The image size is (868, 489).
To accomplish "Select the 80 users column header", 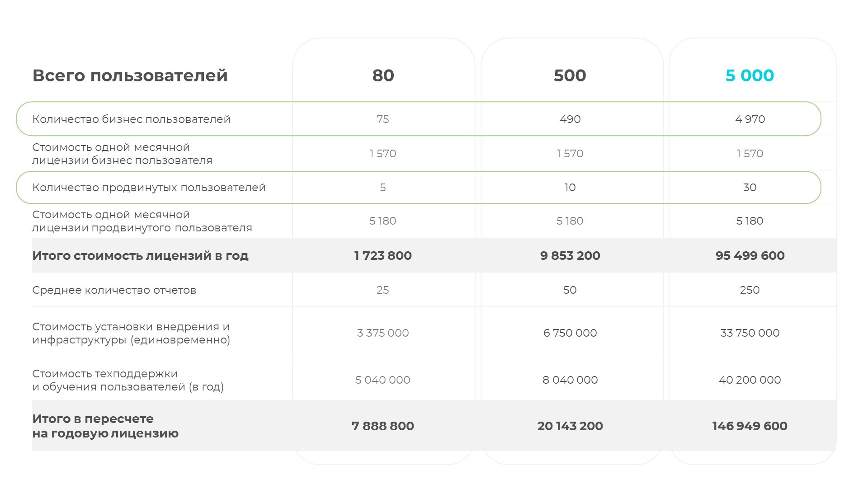I will tap(383, 75).
